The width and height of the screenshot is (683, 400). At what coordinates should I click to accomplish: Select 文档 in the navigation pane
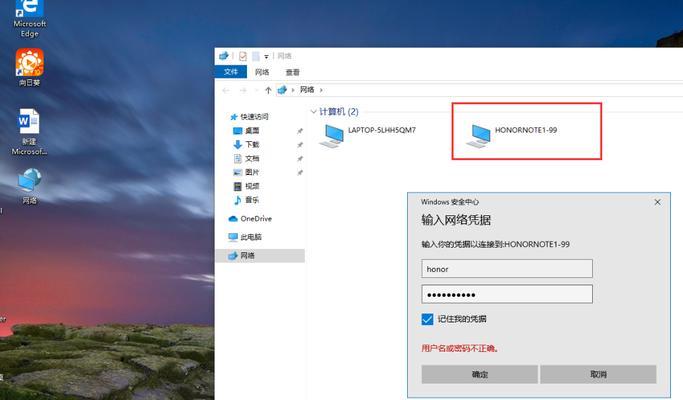click(x=246, y=158)
